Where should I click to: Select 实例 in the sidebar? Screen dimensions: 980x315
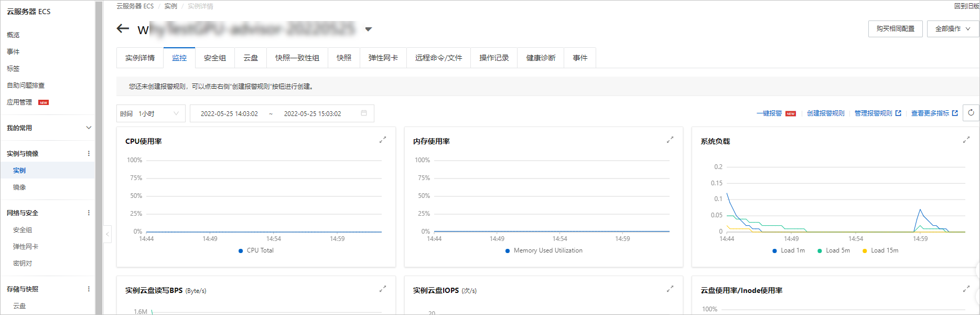pos(48,170)
